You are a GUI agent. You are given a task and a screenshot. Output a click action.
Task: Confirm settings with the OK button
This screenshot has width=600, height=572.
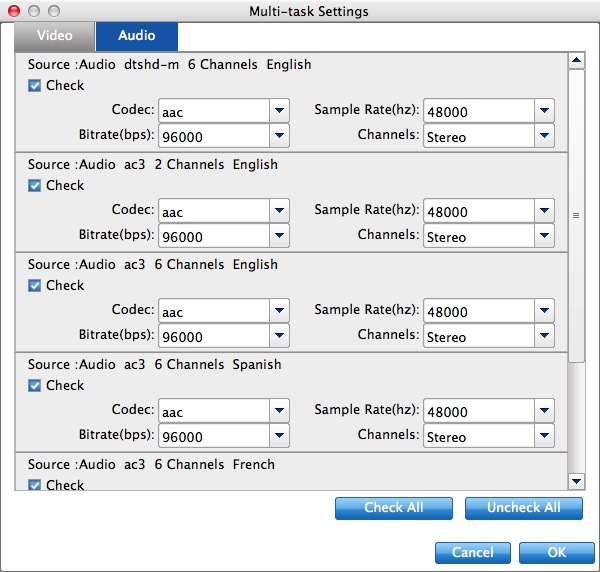point(557,553)
